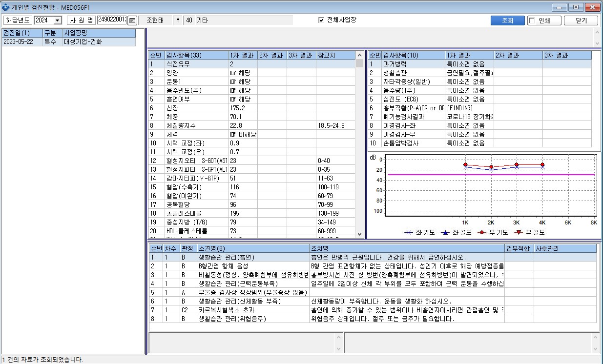Select the 카르복시헐색소 초과 finding row

point(373,310)
